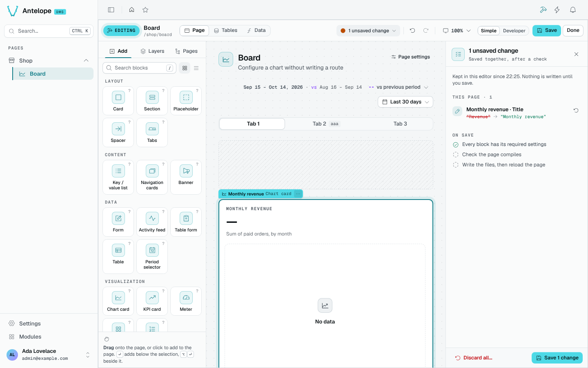Open the lightning quick actions icon

click(x=557, y=10)
